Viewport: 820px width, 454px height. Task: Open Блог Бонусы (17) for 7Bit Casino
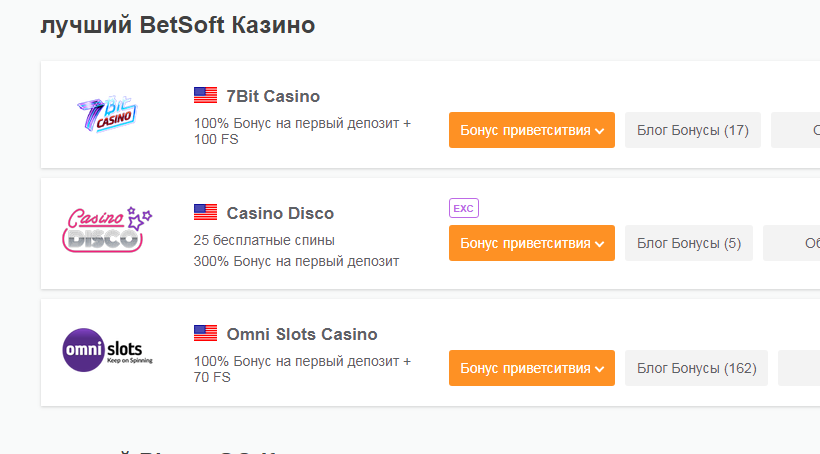[693, 130]
